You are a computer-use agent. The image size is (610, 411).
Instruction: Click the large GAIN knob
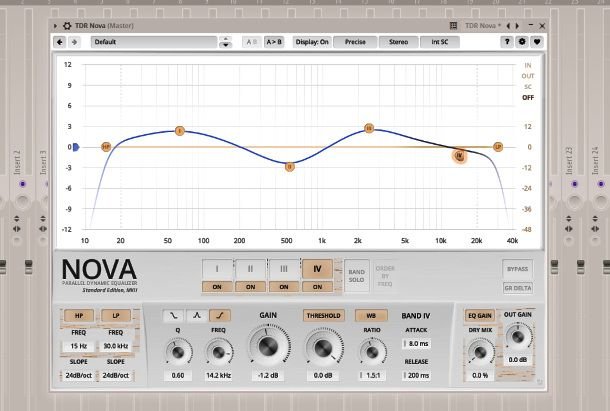click(x=268, y=346)
